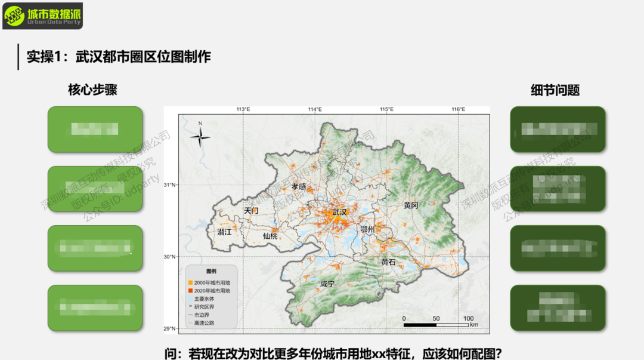Click the 孝感 city label

point(298,186)
